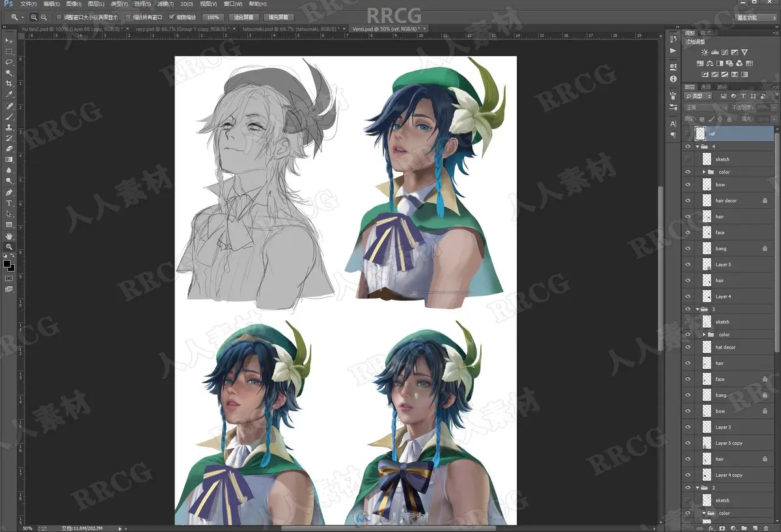Viewport: 781px width, 532px height.
Task: Switch to the 路径 (Paths) tab
Action: [x=722, y=87]
